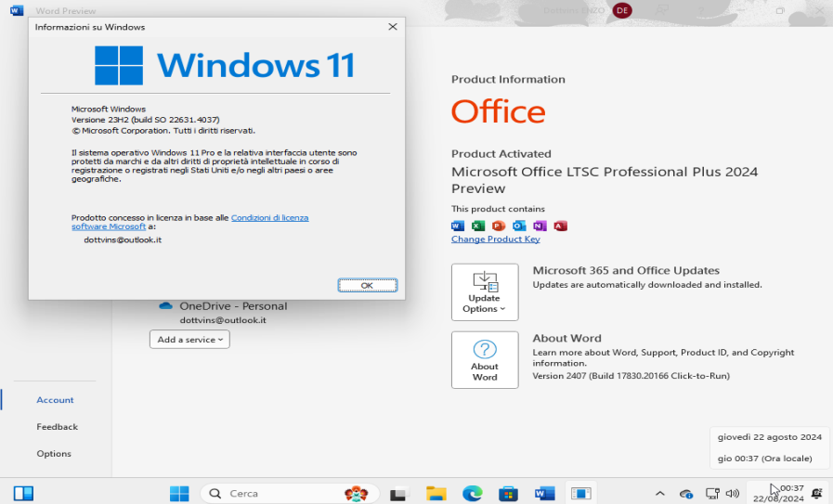The image size is (833, 504).
Task: Click OK in the Informazioni su Windows dialog
Action: pyautogui.click(x=367, y=285)
